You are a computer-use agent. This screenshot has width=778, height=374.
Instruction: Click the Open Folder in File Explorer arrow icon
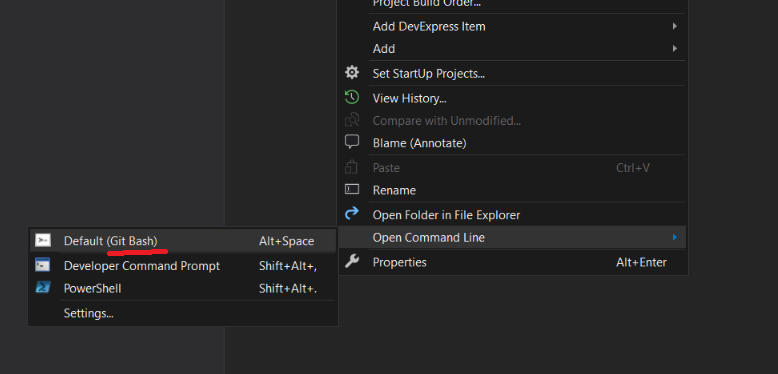(x=352, y=213)
